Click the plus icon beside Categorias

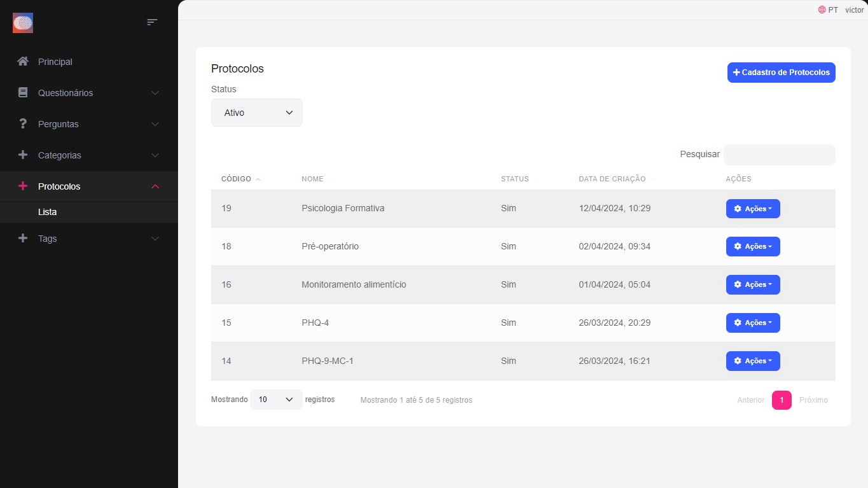pos(23,155)
